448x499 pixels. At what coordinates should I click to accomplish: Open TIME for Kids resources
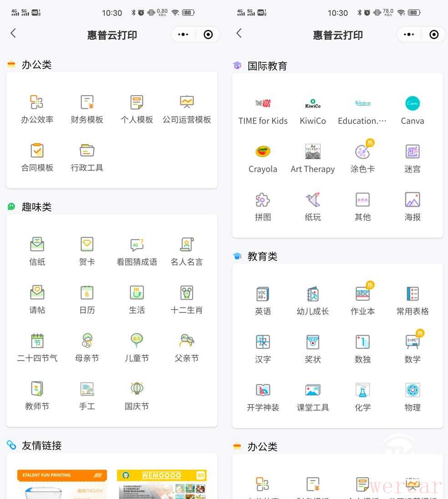[263, 104]
